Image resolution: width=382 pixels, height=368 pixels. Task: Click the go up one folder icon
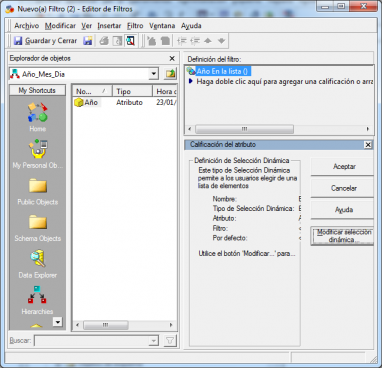[x=170, y=74]
